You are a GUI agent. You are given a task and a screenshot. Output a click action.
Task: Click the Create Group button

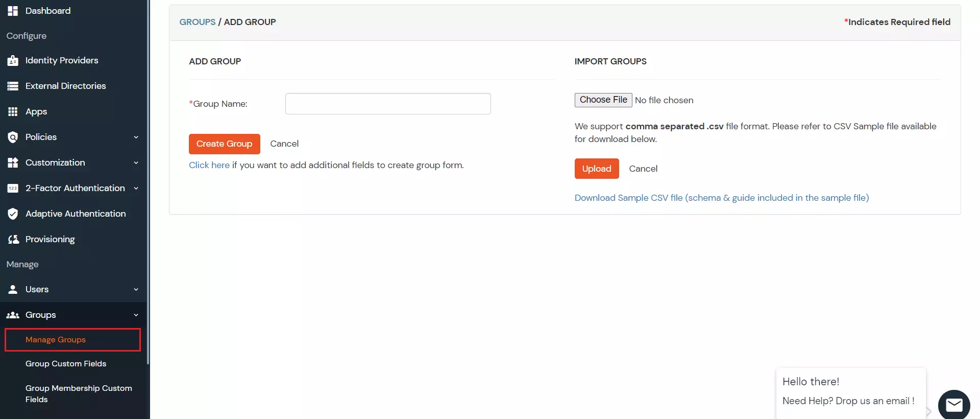tap(225, 144)
